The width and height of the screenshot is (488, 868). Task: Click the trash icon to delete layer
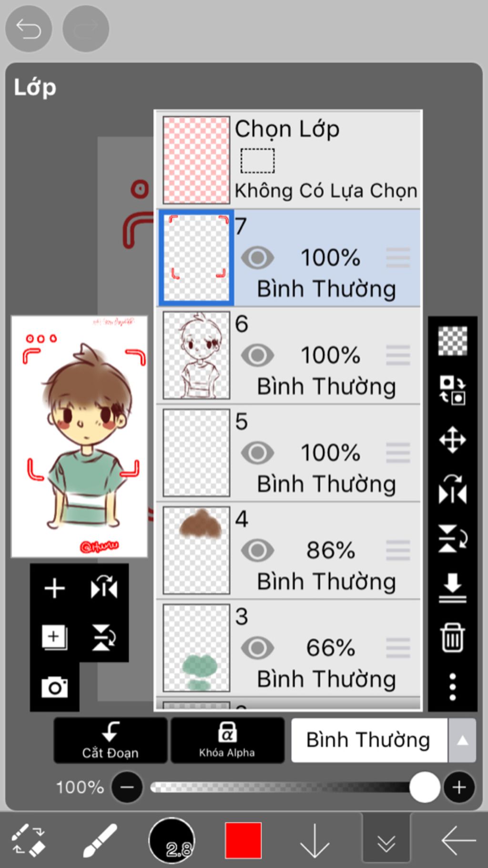point(452,638)
